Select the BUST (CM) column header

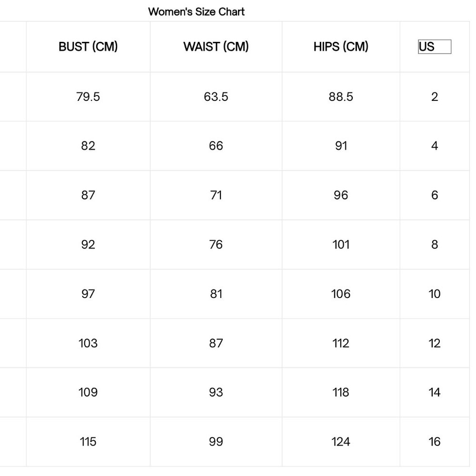click(x=88, y=47)
